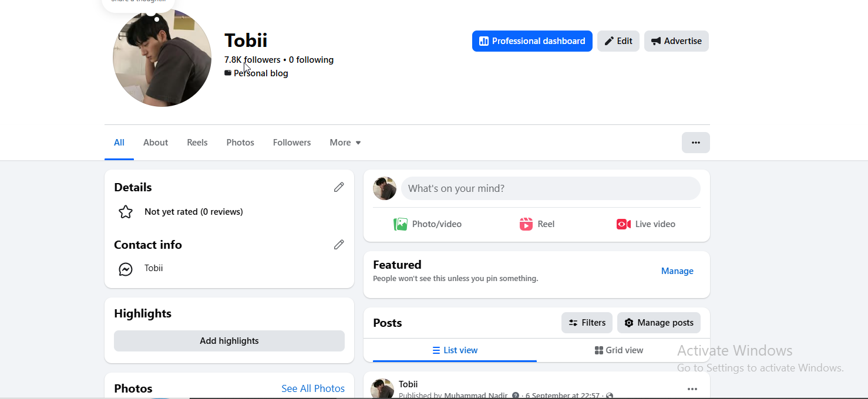Open the Professional dashboard
This screenshot has width=868, height=399.
point(532,41)
